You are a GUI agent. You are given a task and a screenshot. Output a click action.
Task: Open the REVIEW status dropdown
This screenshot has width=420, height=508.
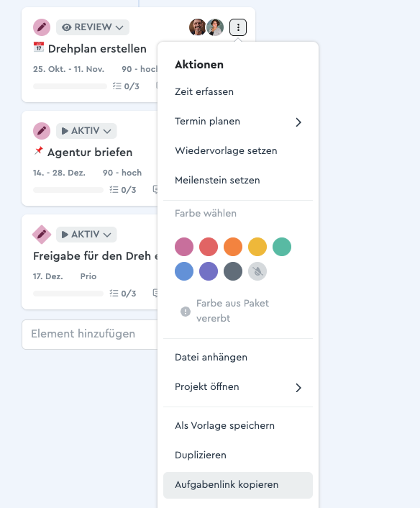click(93, 27)
